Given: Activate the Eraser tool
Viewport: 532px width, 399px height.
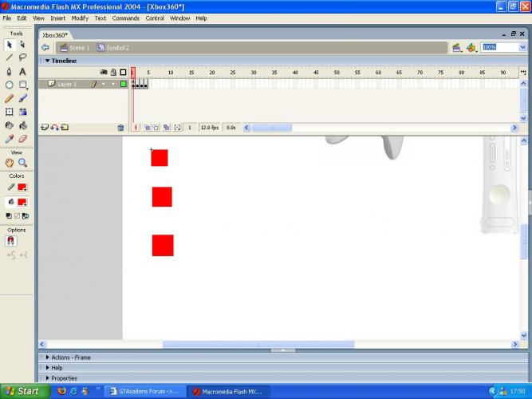Looking at the screenshot, I should point(23,138).
